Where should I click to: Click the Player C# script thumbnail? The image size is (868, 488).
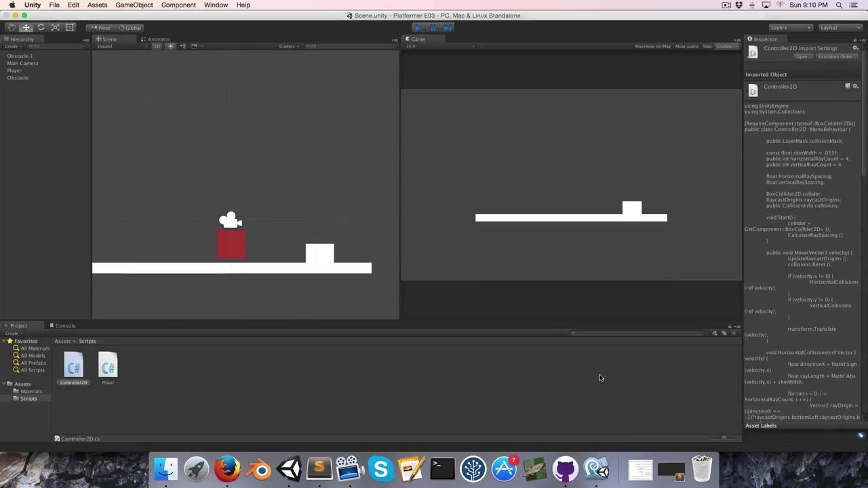coord(108,365)
